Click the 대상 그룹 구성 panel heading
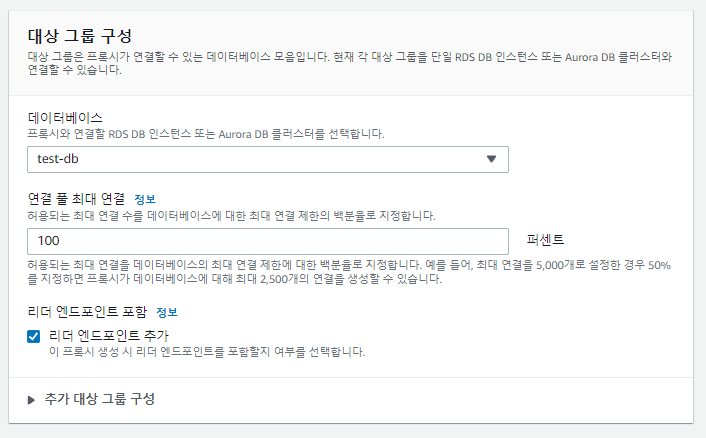This screenshot has width=706, height=438. coord(81,36)
